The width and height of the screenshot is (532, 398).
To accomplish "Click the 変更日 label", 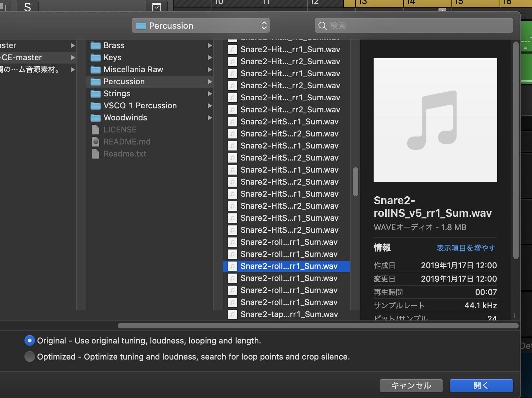I will point(384,279).
